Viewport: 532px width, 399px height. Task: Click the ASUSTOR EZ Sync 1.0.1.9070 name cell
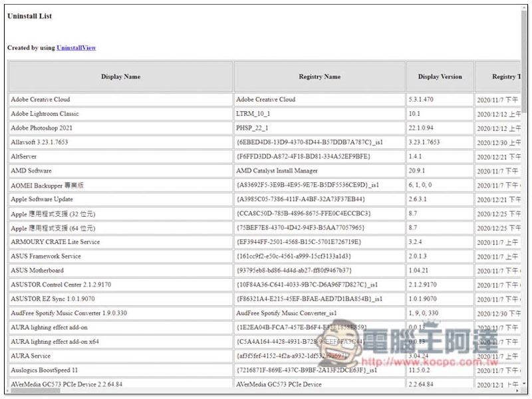click(121, 299)
